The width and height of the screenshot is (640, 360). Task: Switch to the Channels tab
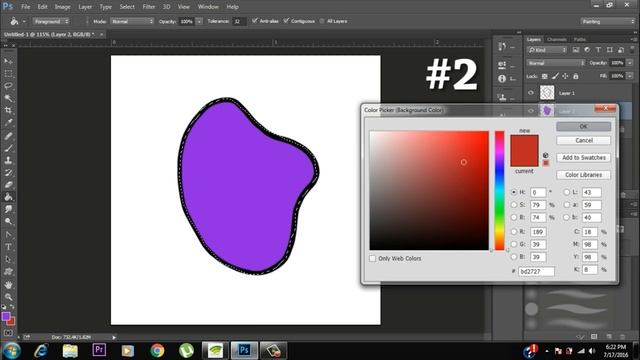pos(557,40)
